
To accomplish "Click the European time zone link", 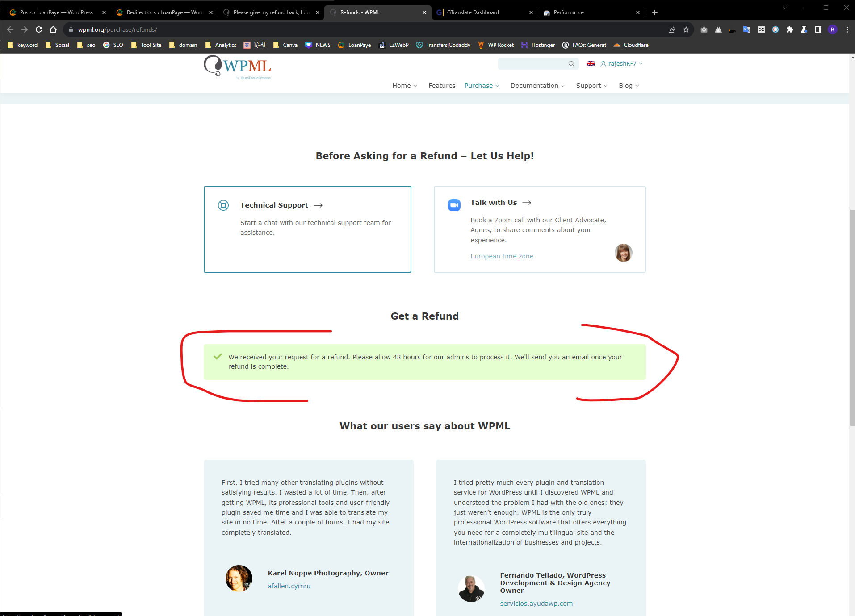I will point(502,256).
